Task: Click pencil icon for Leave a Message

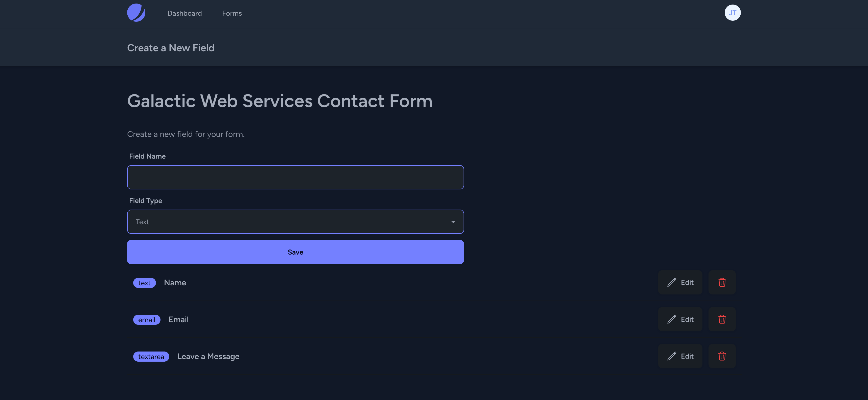Action: coord(672,356)
